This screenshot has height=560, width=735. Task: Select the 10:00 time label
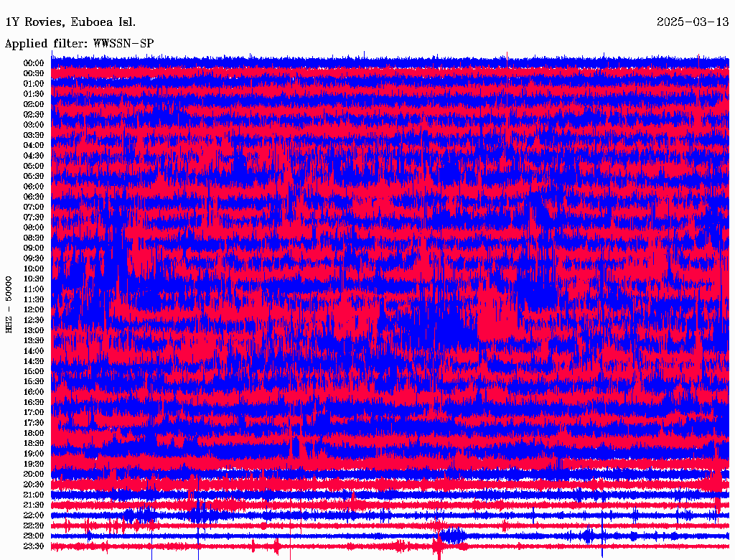click(34, 269)
